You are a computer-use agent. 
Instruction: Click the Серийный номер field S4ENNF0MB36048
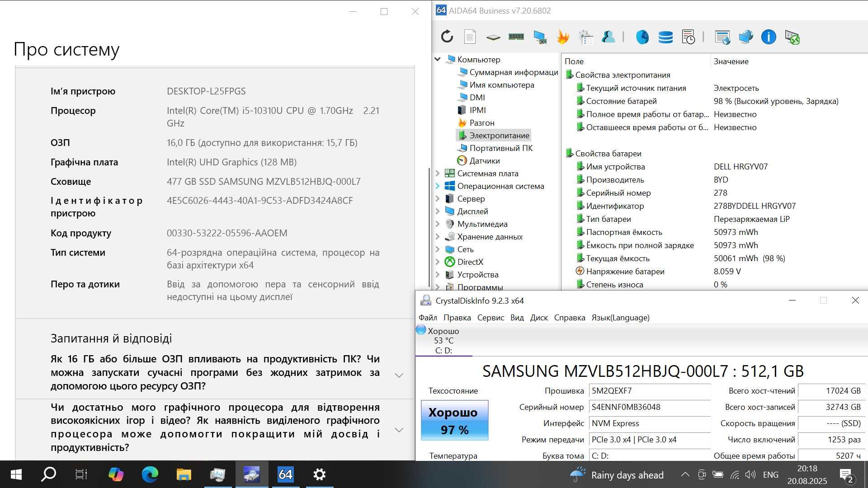(650, 407)
